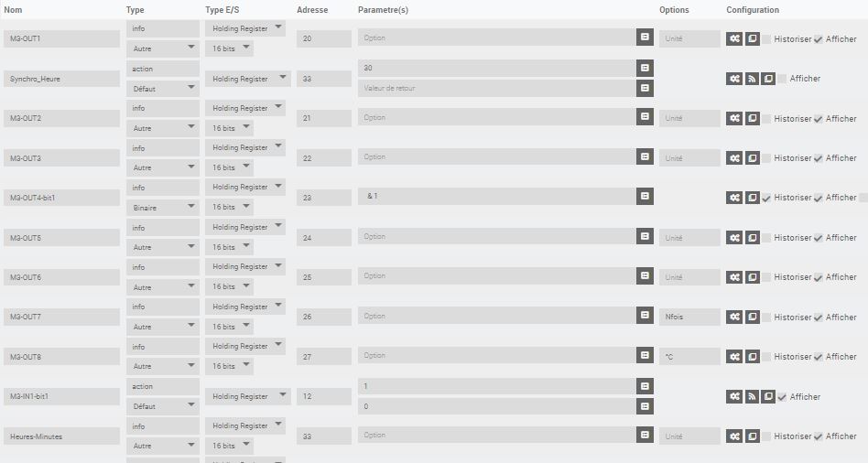Expand Holding Register dropdown for Synchro_Heure
Screen dimensions: 868x463
(x=248, y=79)
